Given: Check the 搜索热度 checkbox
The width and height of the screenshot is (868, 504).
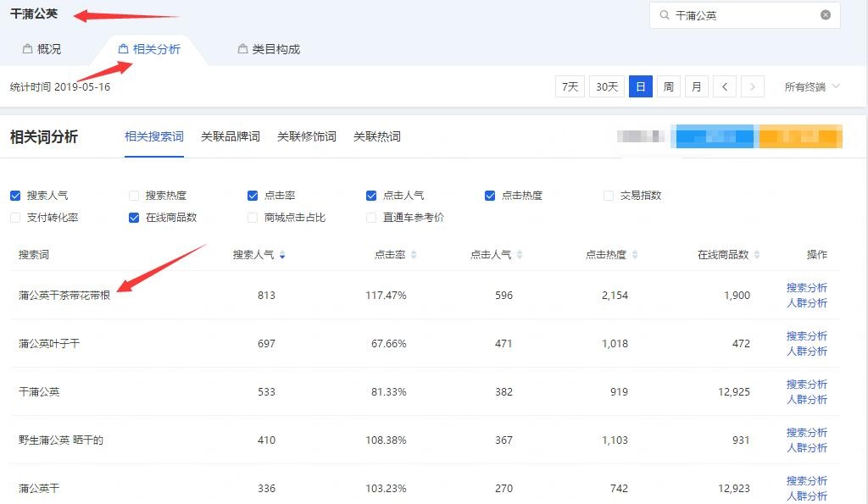Looking at the screenshot, I should [x=134, y=196].
